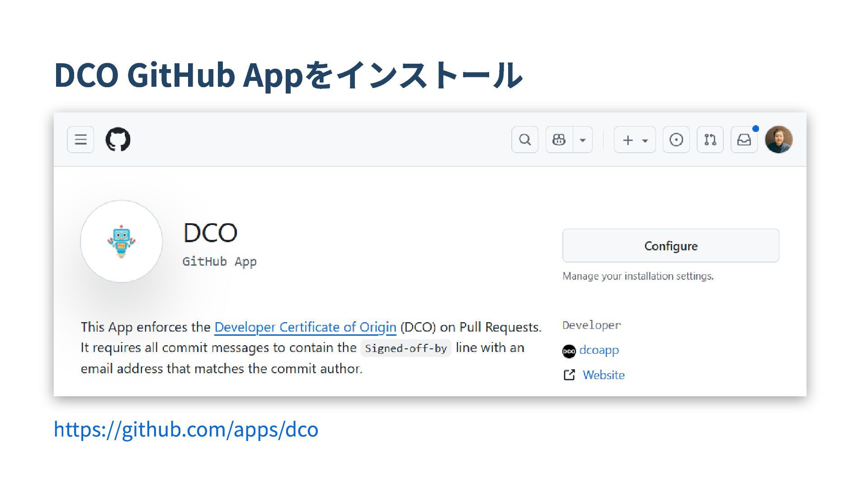Open Developer Certificate of Origin link

point(305,327)
